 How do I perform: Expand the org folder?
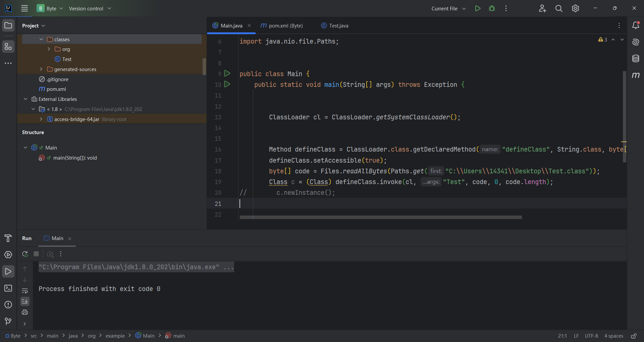pyautogui.click(x=49, y=49)
